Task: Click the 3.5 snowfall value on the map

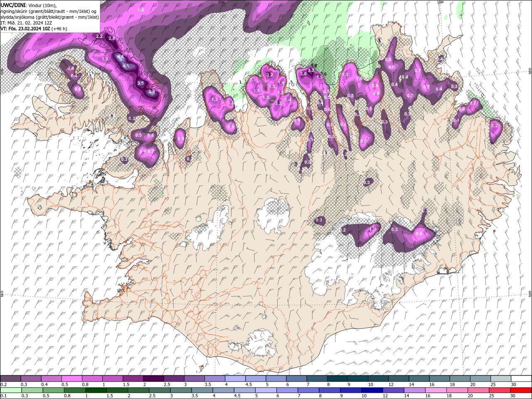Action: click(x=140, y=83)
